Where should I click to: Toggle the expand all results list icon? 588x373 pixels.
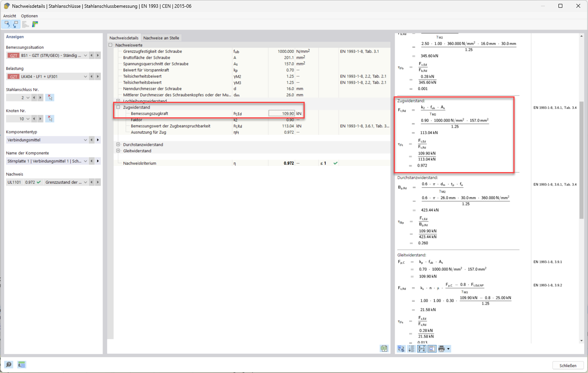point(411,349)
